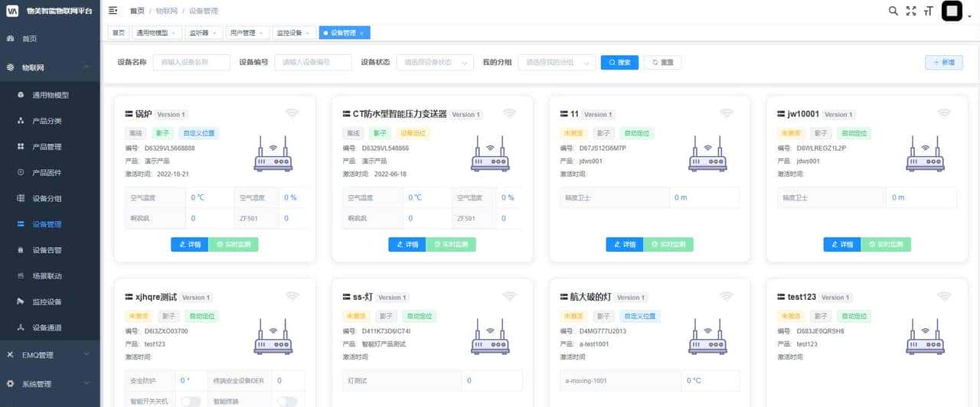Click the 通用物模型 sidebar icon
The height and width of the screenshot is (407, 980).
tap(21, 95)
